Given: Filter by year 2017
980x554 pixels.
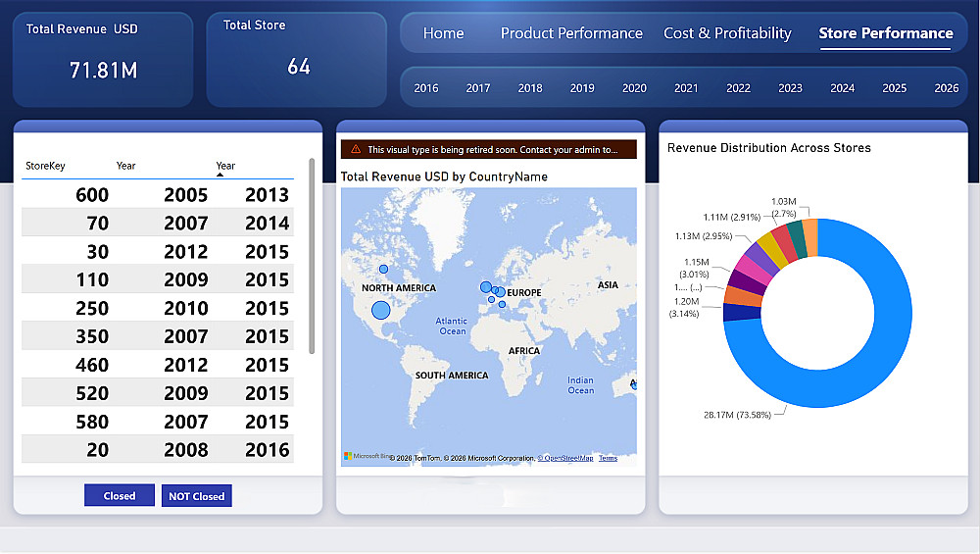Looking at the screenshot, I should pyautogui.click(x=478, y=88).
